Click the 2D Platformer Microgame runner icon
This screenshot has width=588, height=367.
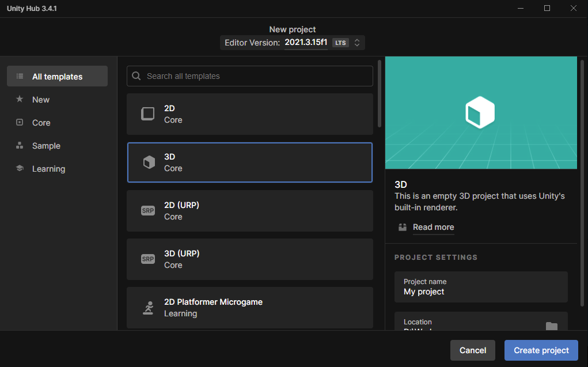148,308
